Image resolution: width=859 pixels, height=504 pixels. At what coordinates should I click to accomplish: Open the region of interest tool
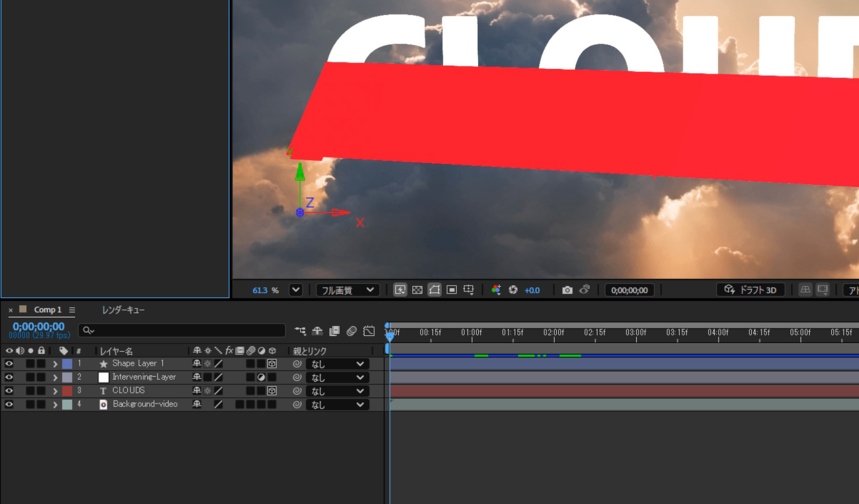[451, 290]
